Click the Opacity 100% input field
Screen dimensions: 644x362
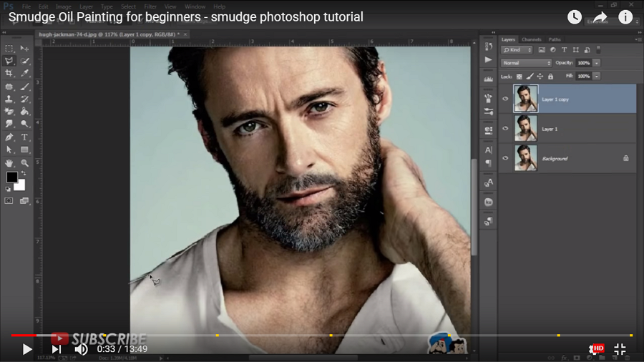coord(584,63)
